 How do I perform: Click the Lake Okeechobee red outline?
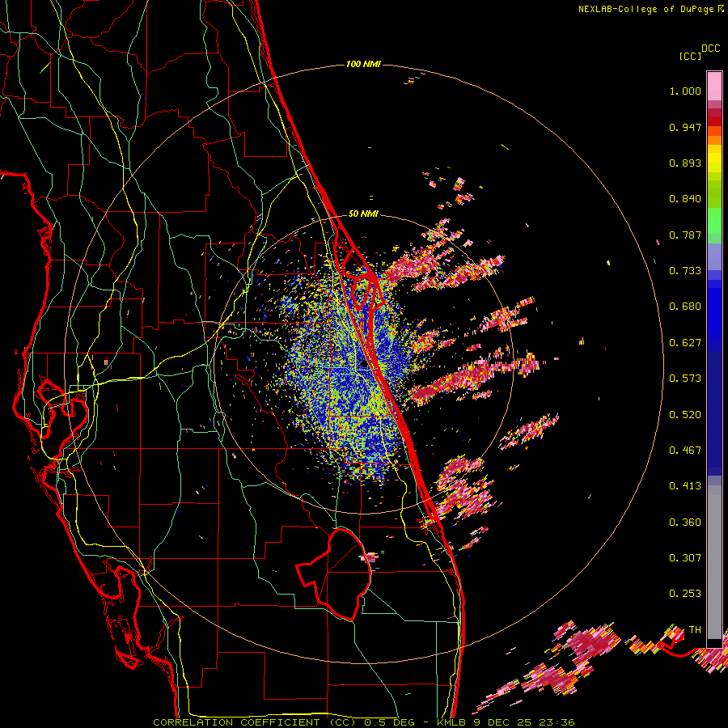coord(335,574)
